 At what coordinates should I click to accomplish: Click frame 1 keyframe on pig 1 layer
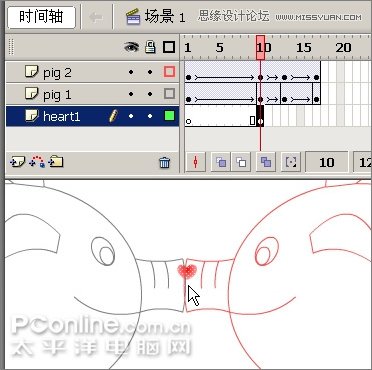pyautogui.click(x=188, y=99)
